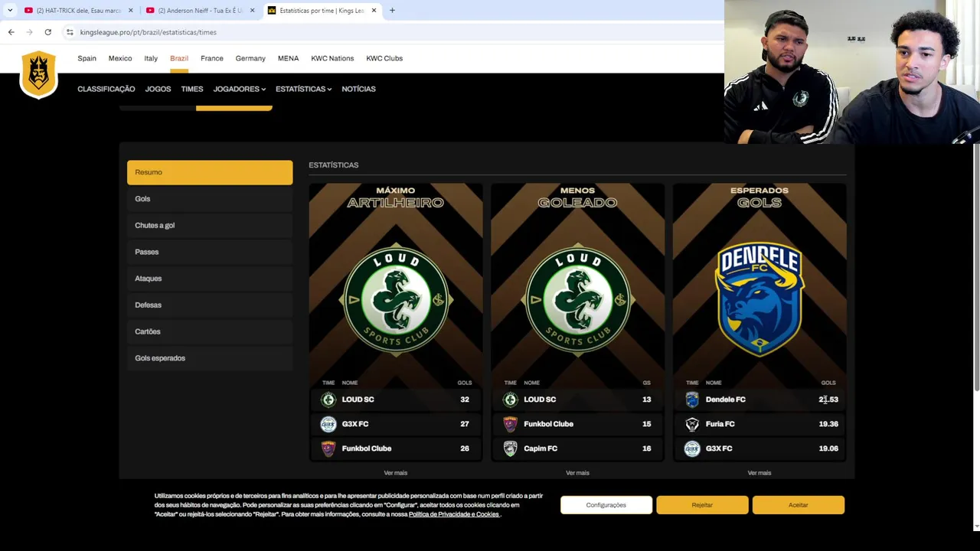
Task: Click G3X FC logo in Artilheiro table
Action: point(328,424)
